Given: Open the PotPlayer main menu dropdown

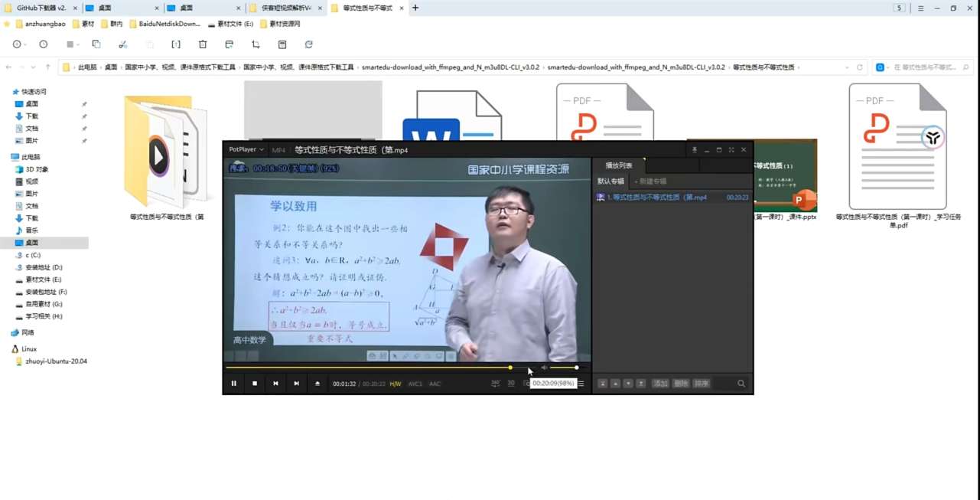Looking at the screenshot, I should coord(246,150).
